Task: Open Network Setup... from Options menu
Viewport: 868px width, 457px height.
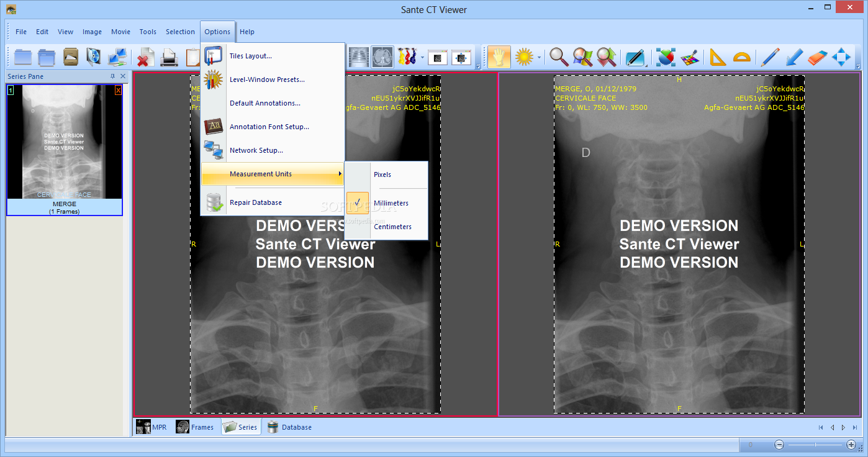Action: click(x=273, y=150)
